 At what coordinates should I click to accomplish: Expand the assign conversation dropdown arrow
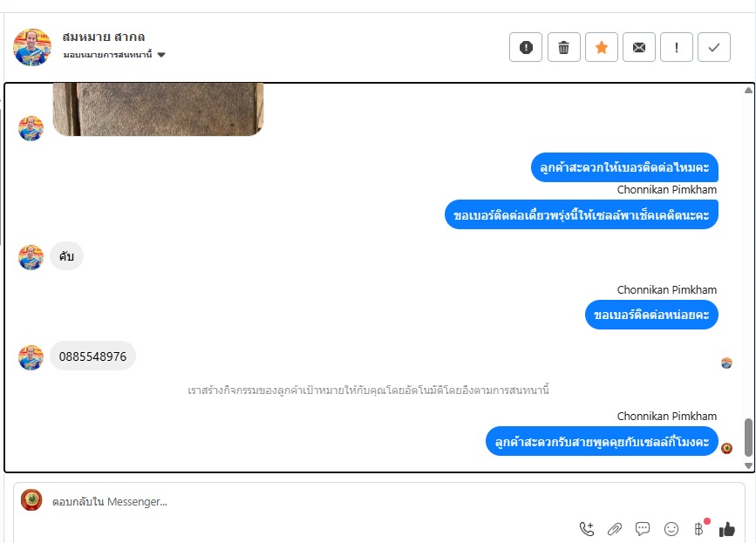(x=161, y=55)
